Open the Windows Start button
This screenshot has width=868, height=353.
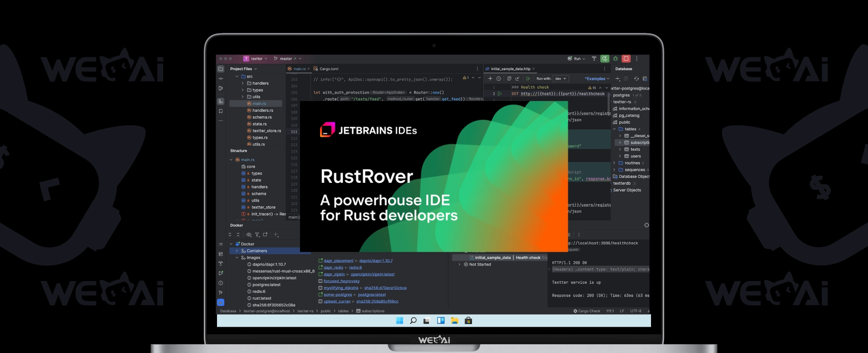(400, 321)
